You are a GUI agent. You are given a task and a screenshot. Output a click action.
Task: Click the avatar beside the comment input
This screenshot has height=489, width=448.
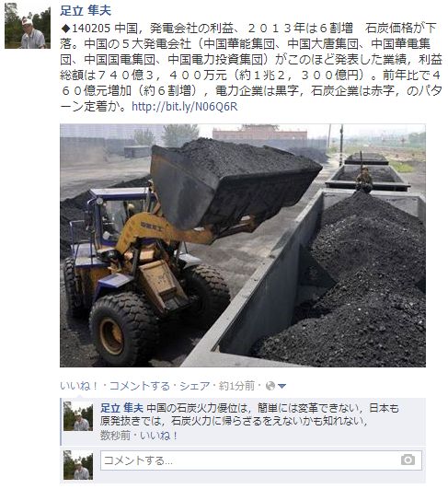coord(78,465)
